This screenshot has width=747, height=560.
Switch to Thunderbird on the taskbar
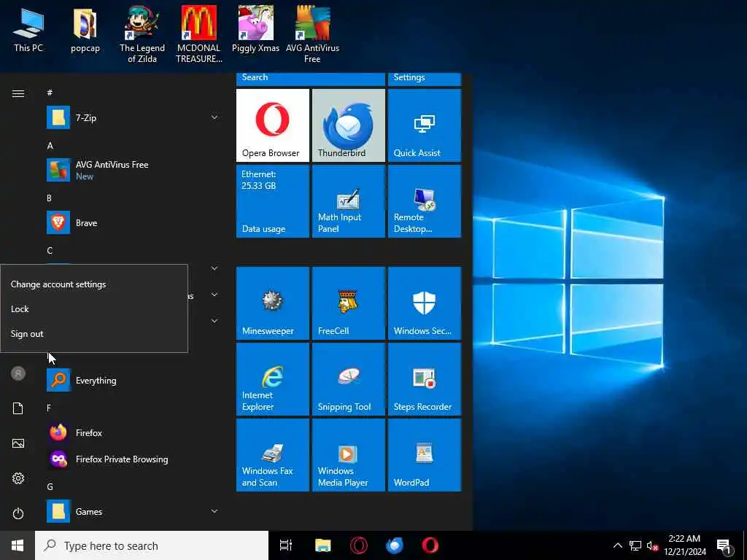395,545
